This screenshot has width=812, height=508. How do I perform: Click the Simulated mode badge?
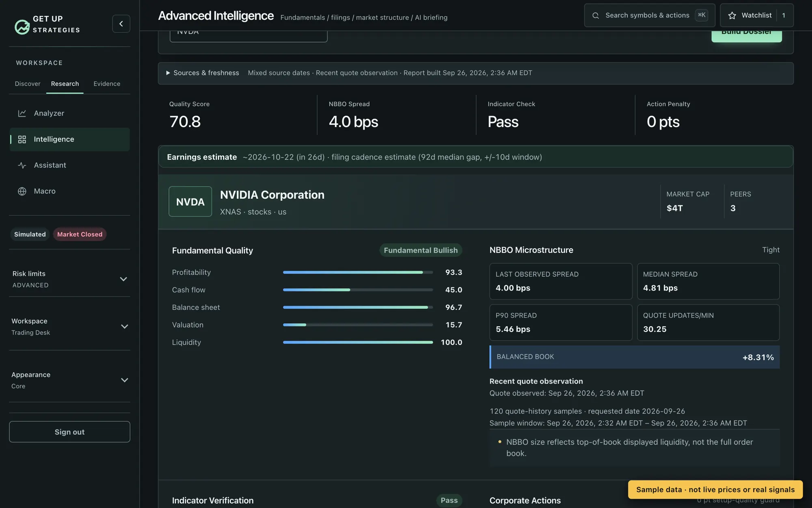coord(30,234)
